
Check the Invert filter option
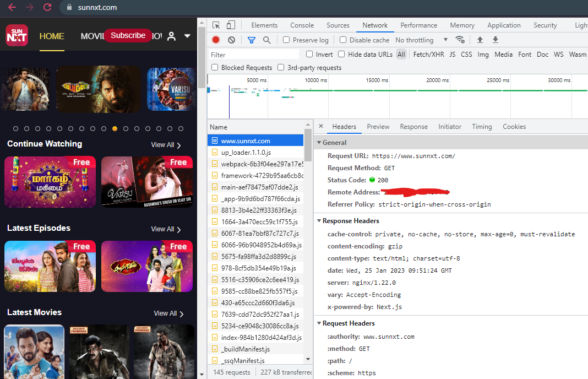point(309,54)
